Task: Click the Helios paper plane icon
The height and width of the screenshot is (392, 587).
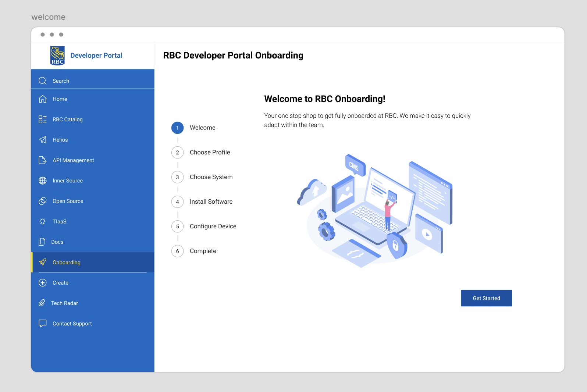Action: coord(43,140)
